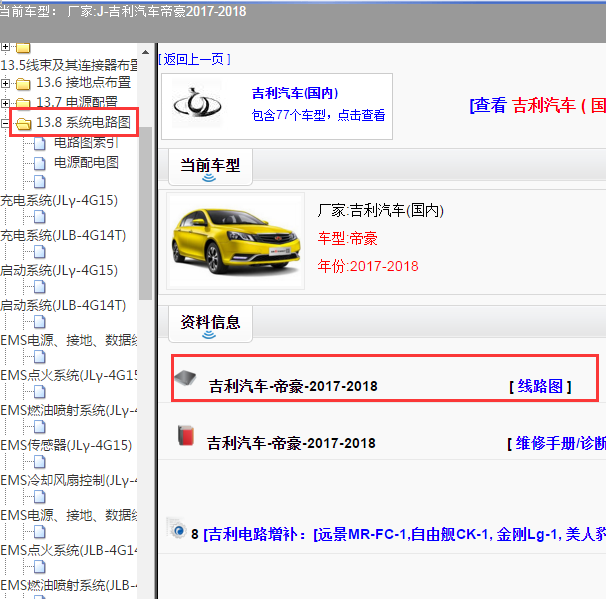Click 包含77个车型，点击查看 link
The height and width of the screenshot is (599, 606).
318,115
